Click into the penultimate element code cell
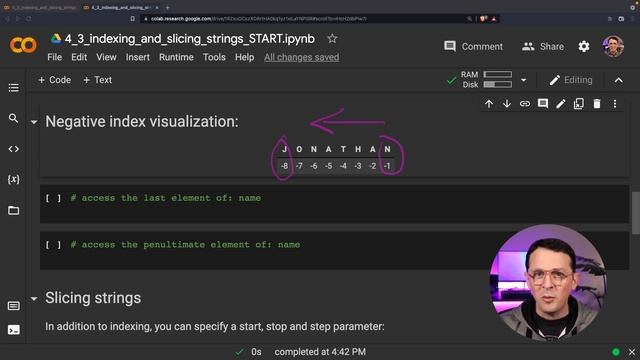Viewport: 640px width, 360px height. point(334,250)
